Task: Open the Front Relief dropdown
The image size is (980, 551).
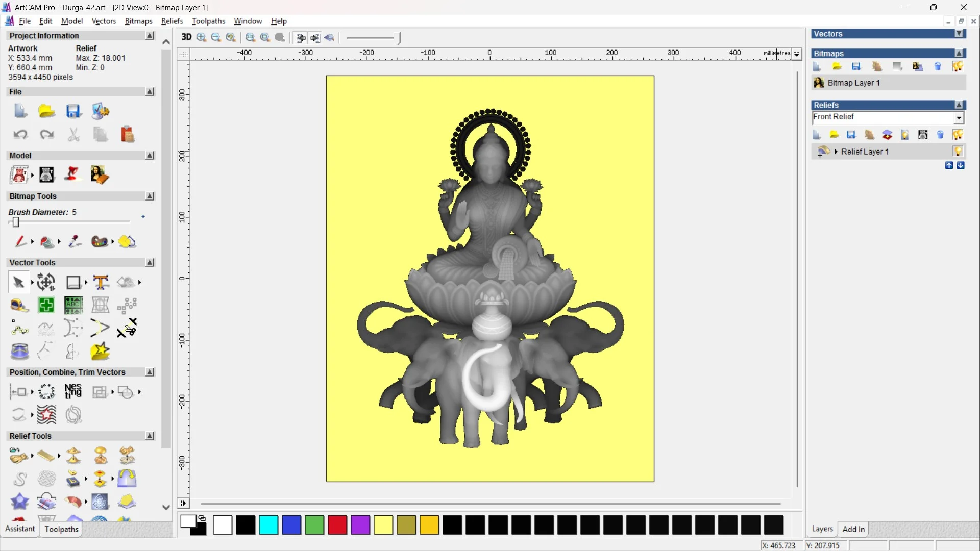Action: (959, 118)
